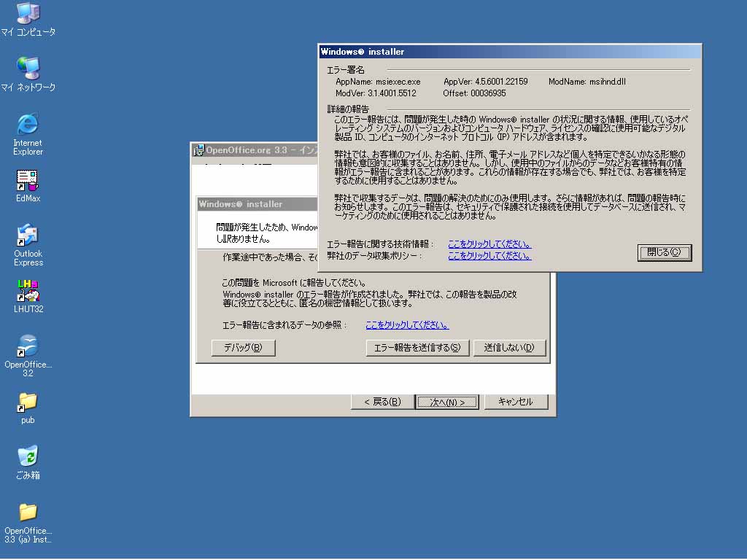Launch Outlook Express from the desktop
This screenshot has height=560, width=747.
(28, 236)
